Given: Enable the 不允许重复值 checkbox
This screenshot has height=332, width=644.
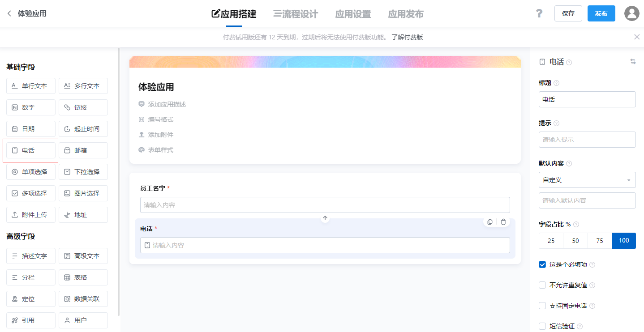Looking at the screenshot, I should (542, 285).
